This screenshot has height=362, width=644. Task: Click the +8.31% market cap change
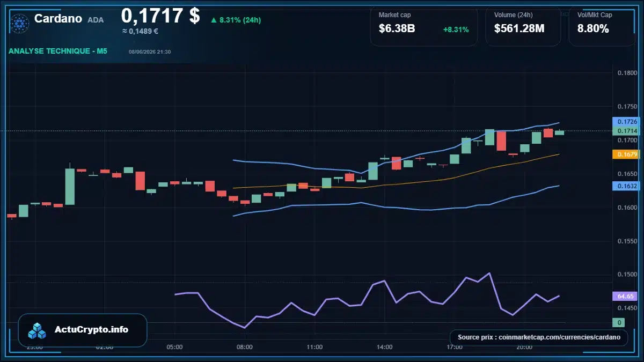[x=456, y=29]
